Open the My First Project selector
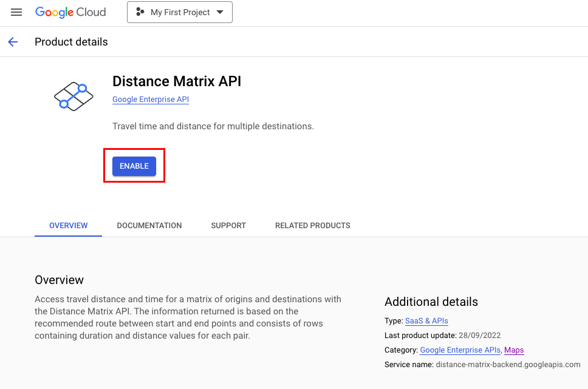Screen dimensions: 588x389 pos(180,12)
